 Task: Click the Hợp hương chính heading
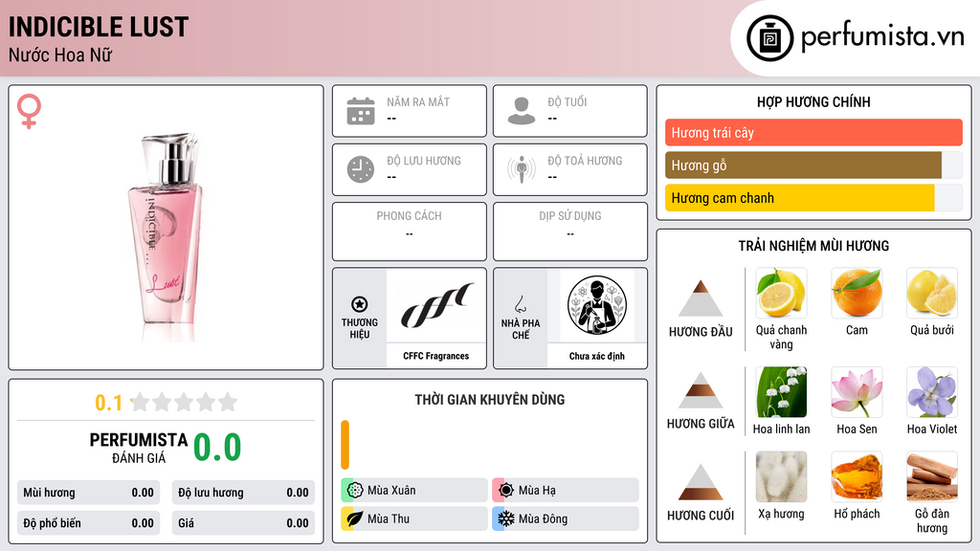813,101
